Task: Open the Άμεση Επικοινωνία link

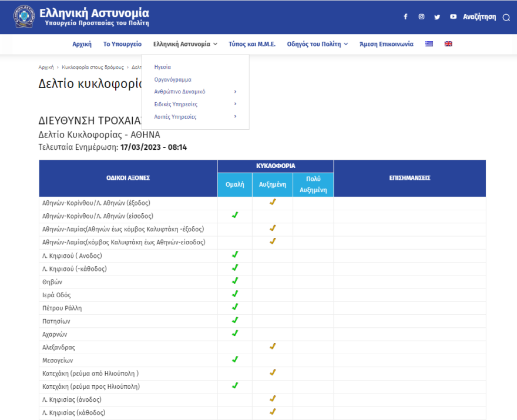Action: tap(386, 44)
